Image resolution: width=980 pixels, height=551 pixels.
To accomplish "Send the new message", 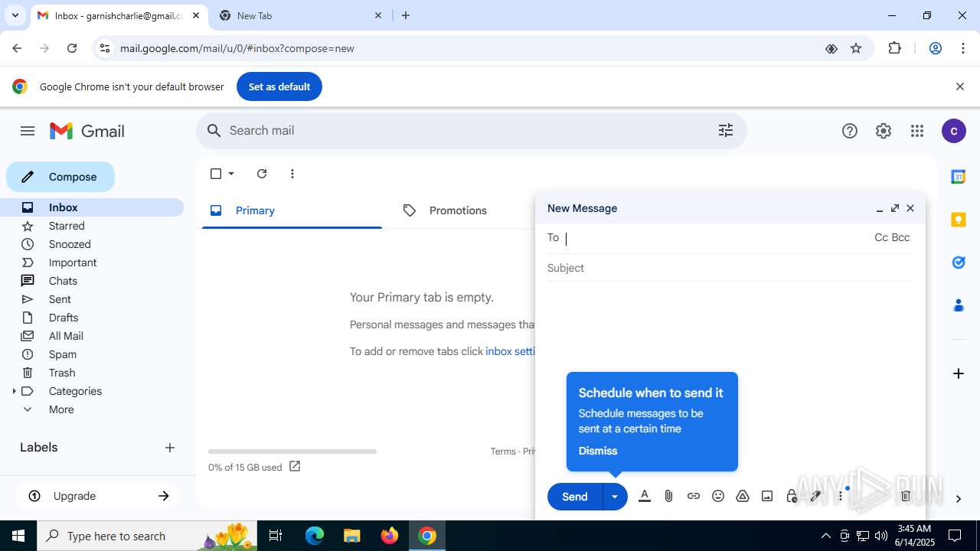I will click(575, 497).
